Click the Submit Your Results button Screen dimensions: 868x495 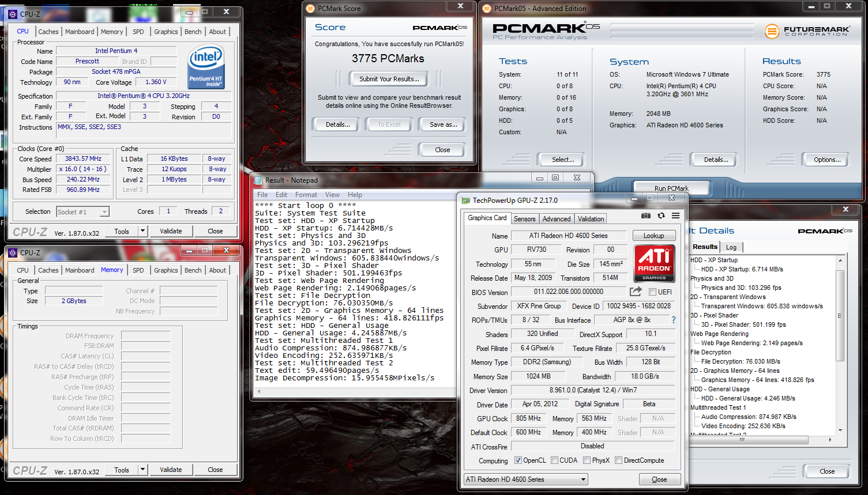[x=389, y=79]
